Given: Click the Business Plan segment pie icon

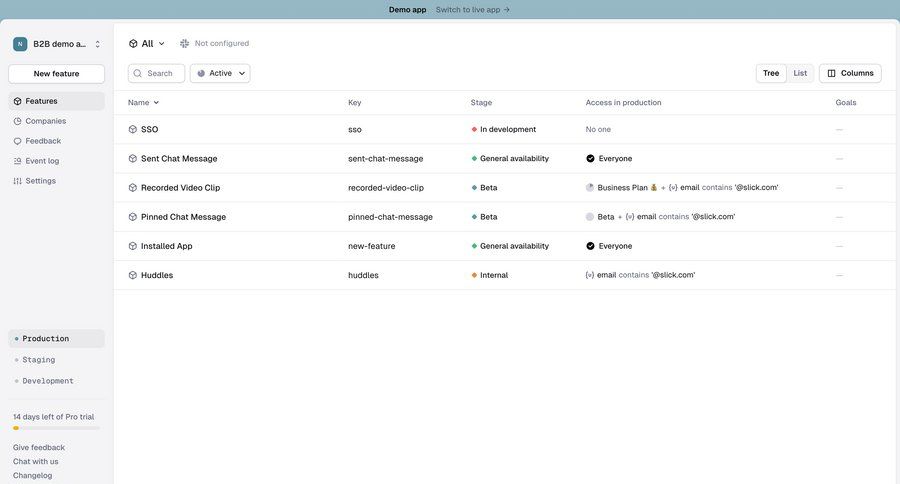Looking at the screenshot, I should [589, 188].
